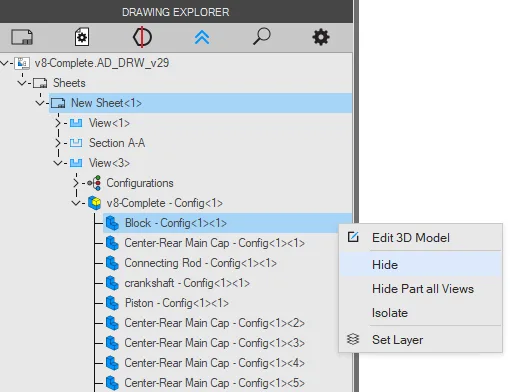Select v8-Complete - Config<1> label
The image size is (510, 392).
(x=165, y=203)
